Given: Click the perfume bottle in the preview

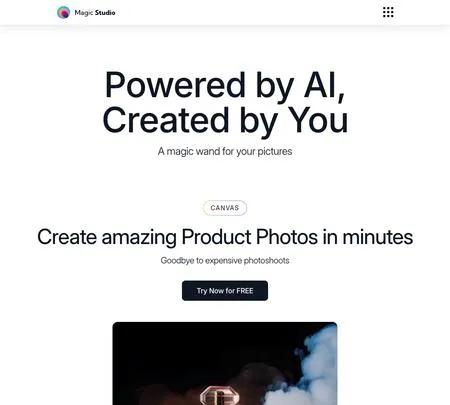Looking at the screenshot, I should pyautogui.click(x=220, y=396).
